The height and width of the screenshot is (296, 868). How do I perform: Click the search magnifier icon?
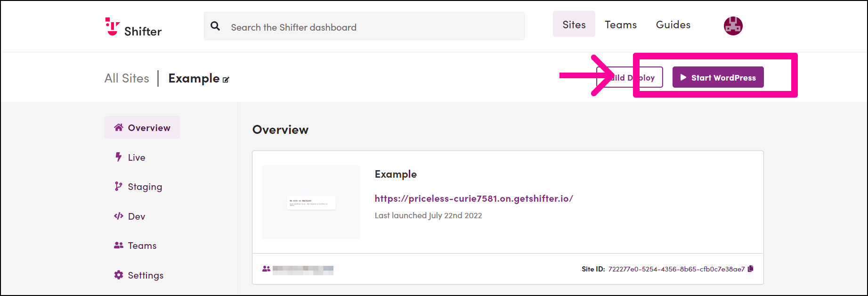tap(215, 26)
